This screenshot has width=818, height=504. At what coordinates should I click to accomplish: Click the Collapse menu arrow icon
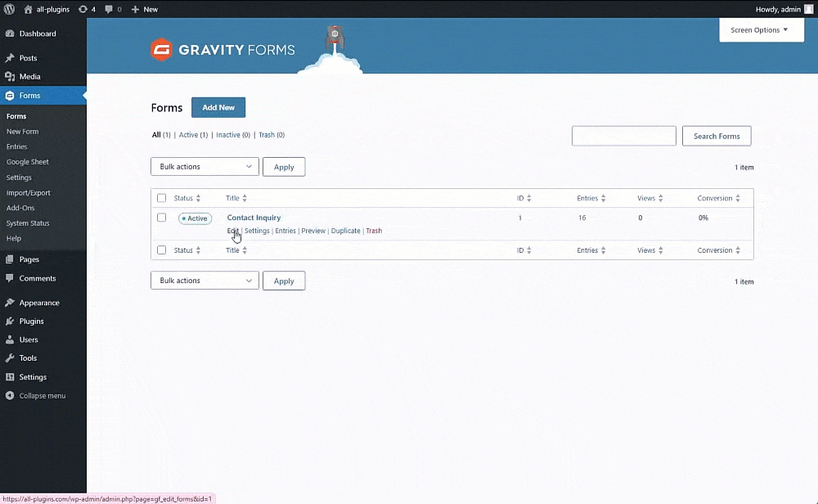pyautogui.click(x=10, y=395)
